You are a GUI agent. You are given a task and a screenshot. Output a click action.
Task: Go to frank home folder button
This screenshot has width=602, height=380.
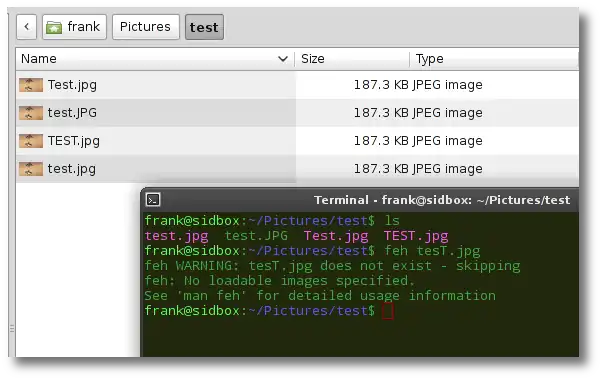74,27
